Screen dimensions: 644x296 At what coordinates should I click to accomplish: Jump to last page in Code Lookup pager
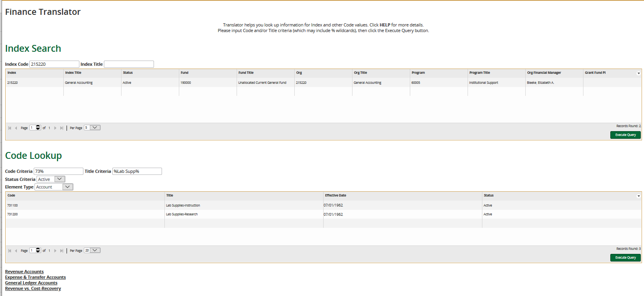click(61, 251)
